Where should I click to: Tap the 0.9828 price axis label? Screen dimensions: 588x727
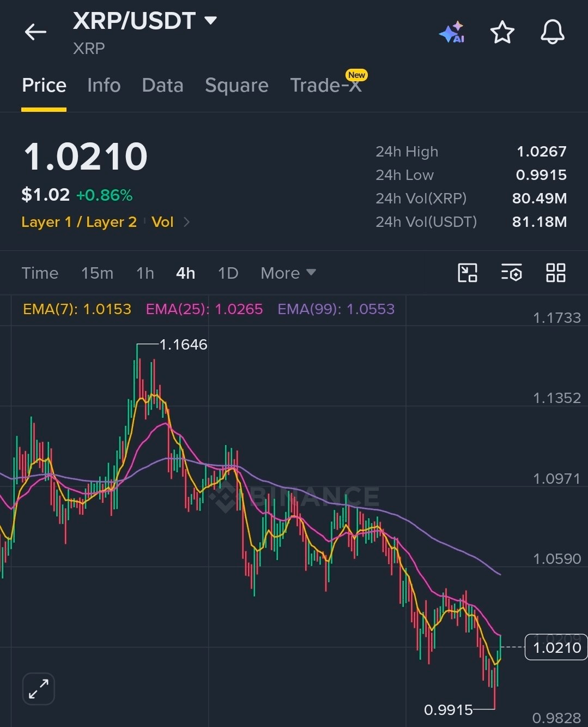click(x=557, y=718)
